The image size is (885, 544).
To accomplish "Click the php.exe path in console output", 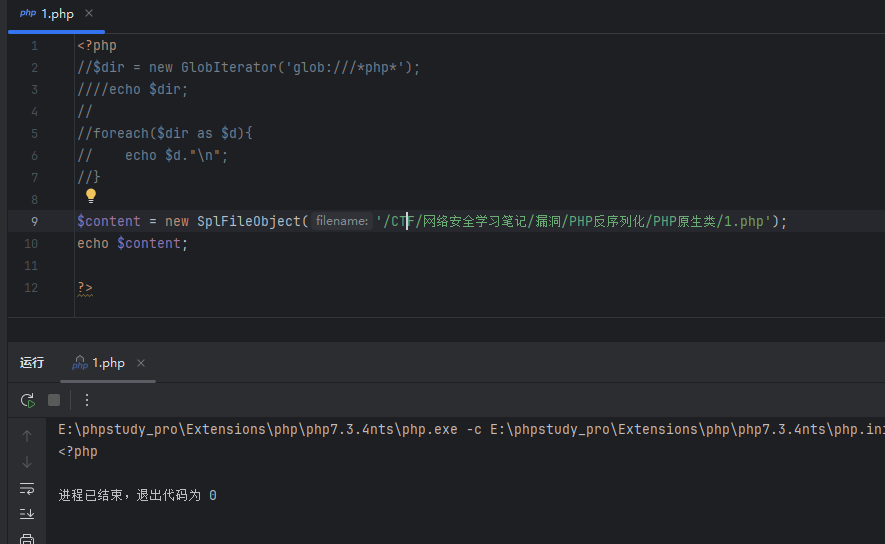I will [250, 429].
